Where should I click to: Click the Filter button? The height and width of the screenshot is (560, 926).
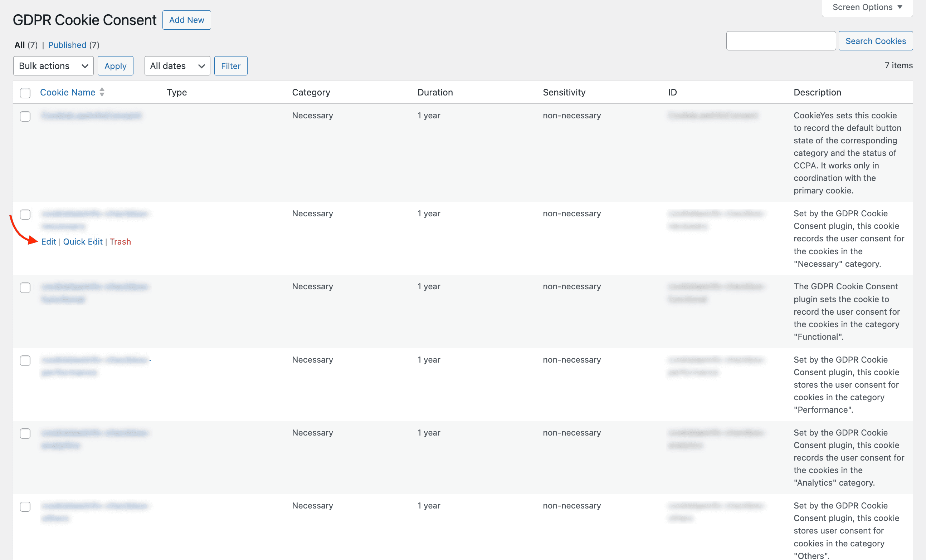tap(231, 66)
